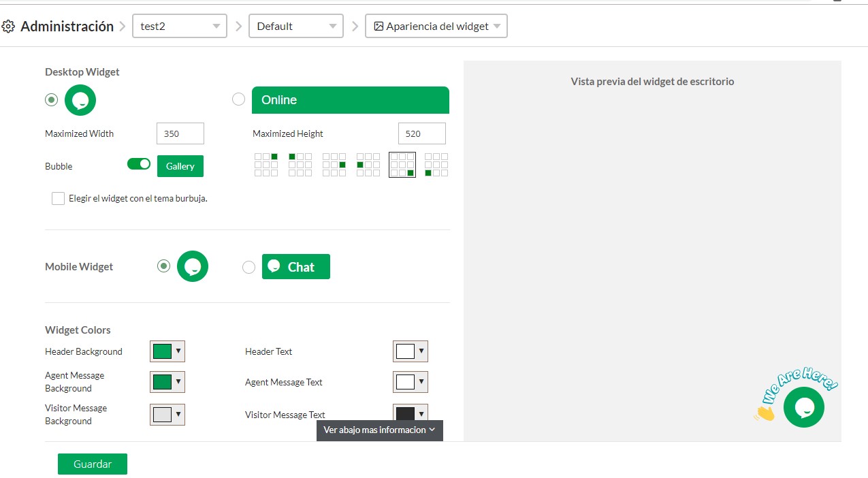Turn off the Bubble toggle switch
Image resolution: width=868 pixels, height=478 pixels.
point(139,164)
